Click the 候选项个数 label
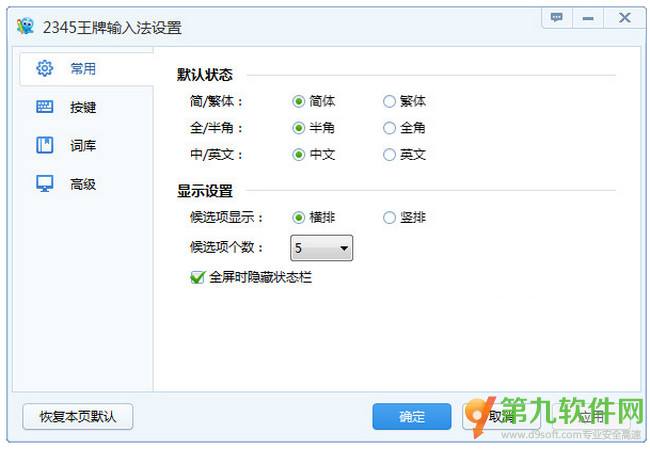The height and width of the screenshot is (449, 650). coord(227,248)
